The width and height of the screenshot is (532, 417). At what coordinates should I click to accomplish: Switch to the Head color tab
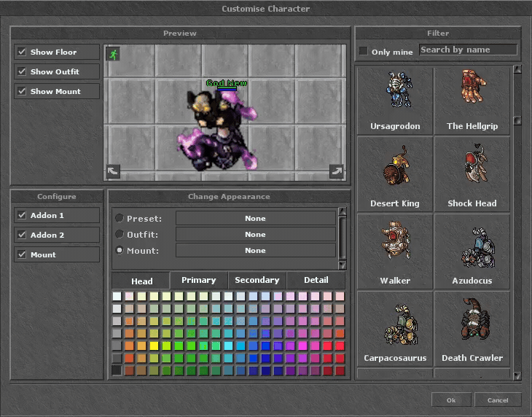tap(141, 281)
